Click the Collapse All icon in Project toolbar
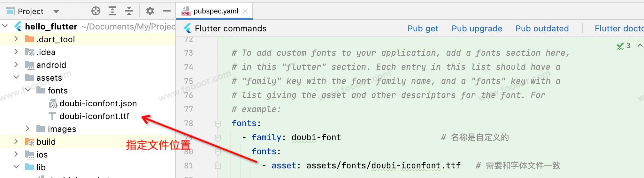This screenshot has height=178, width=644. pos(129,11)
